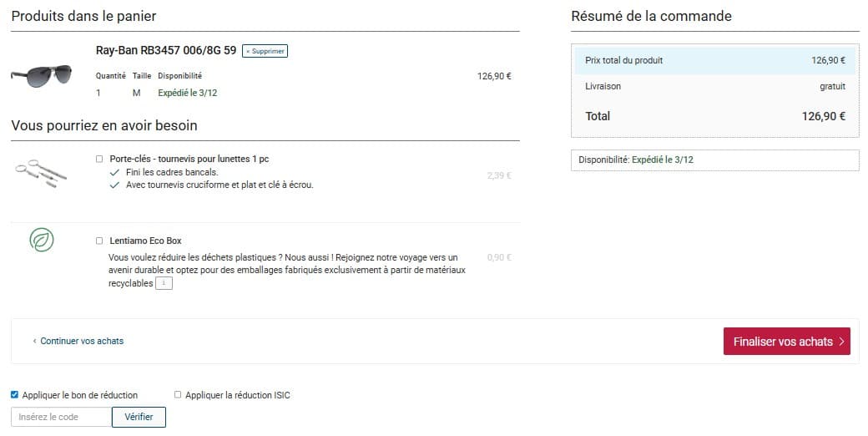This screenshot has height=436, width=868.
Task: Uncheck Appliquer le bon de réduction
Action: [15, 395]
